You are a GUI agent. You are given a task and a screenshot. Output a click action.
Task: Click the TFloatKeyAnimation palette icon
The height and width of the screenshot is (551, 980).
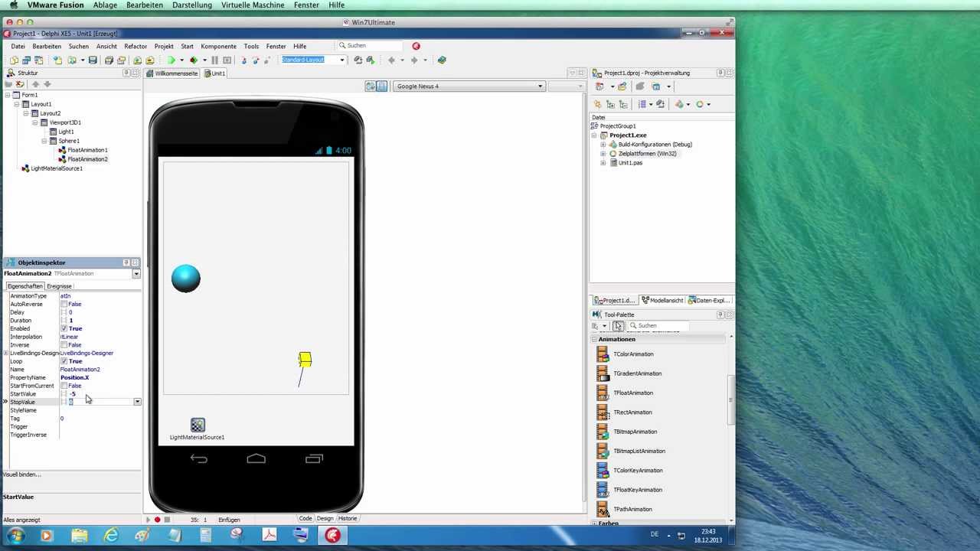(x=603, y=490)
